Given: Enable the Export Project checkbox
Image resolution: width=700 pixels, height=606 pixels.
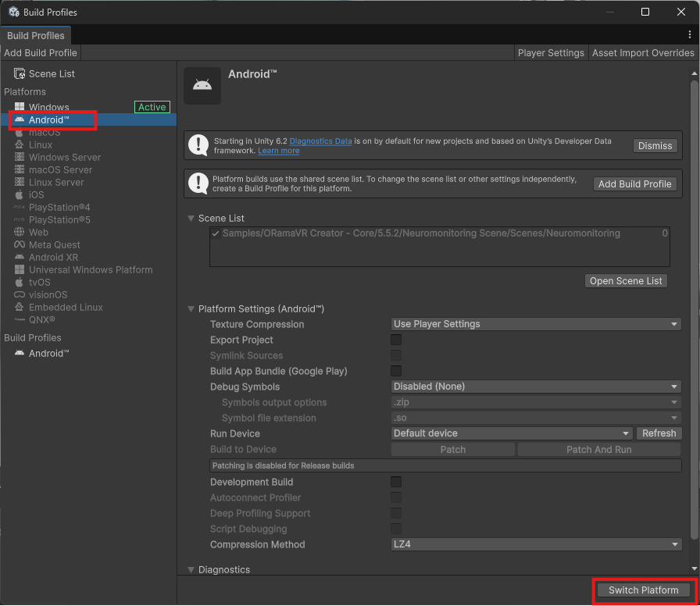Looking at the screenshot, I should point(396,340).
